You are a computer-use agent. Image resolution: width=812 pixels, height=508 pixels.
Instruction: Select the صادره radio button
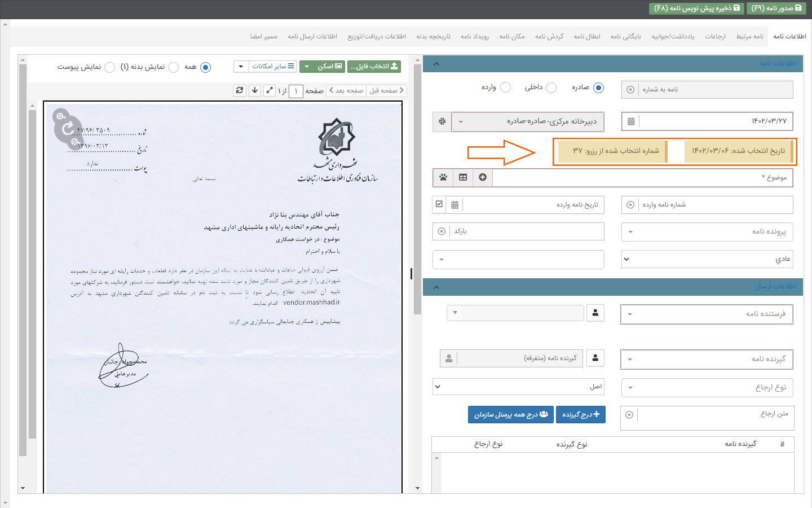click(598, 87)
